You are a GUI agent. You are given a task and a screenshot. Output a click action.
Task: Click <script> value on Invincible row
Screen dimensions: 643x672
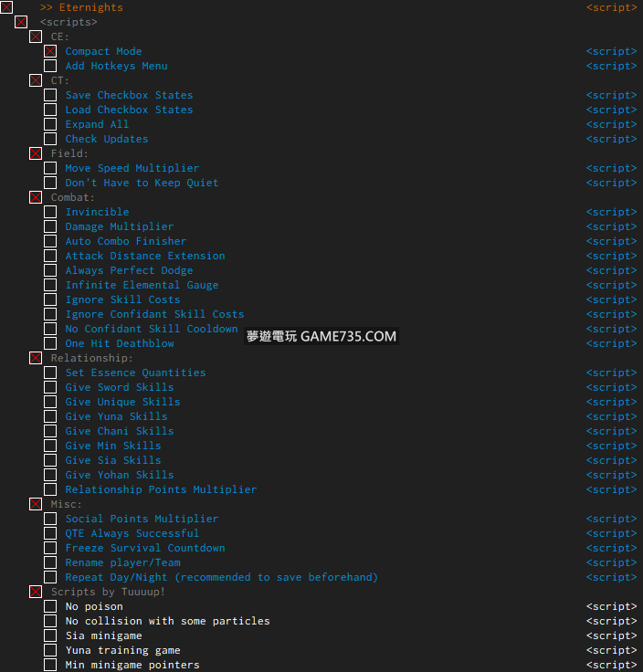click(x=611, y=212)
